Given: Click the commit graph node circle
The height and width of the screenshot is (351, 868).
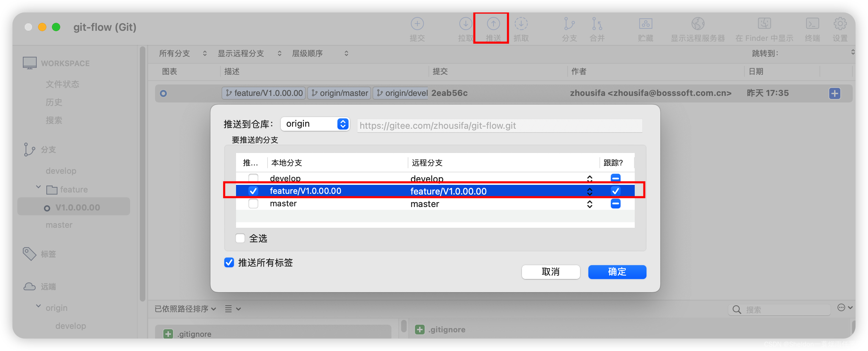Looking at the screenshot, I should 163,93.
